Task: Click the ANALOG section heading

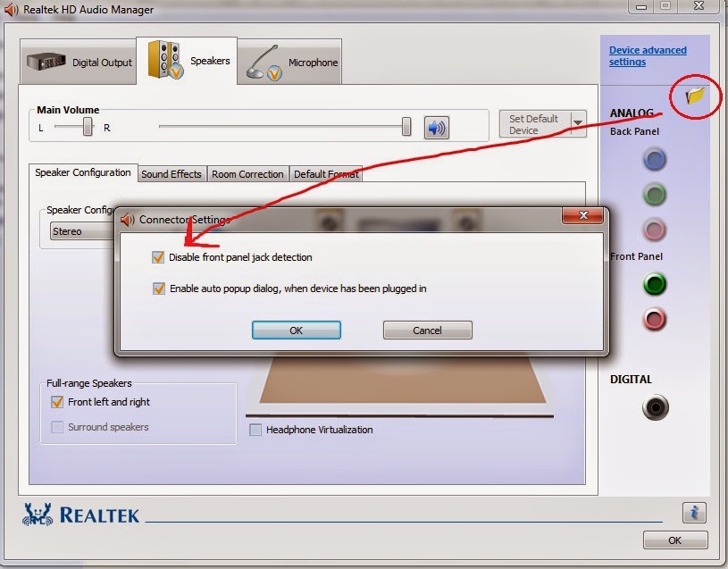Action: click(632, 113)
